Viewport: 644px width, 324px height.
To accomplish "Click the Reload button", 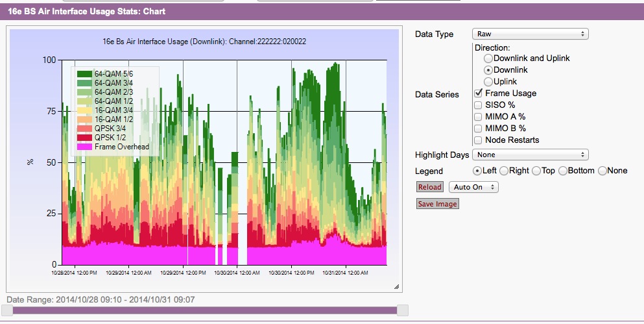I will [x=429, y=187].
